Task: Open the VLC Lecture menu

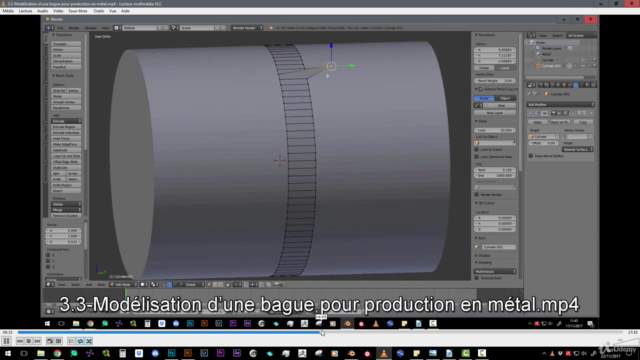Action: (25, 11)
